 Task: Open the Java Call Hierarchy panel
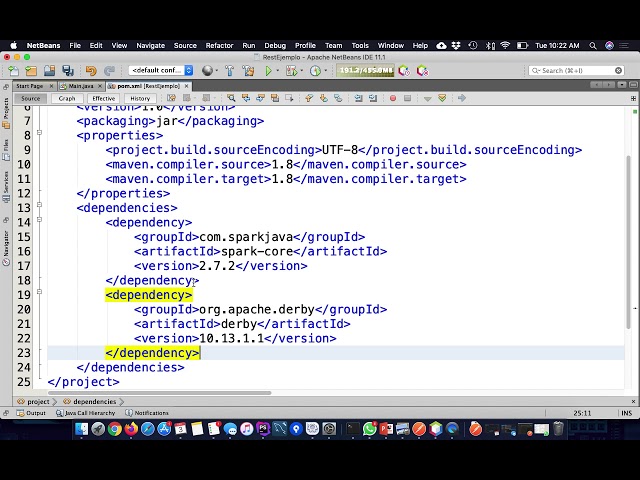[86, 413]
